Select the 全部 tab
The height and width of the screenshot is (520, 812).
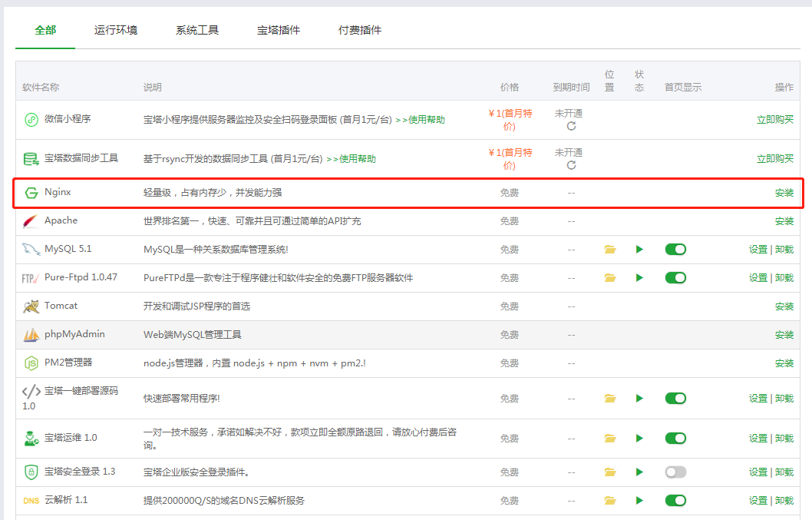(45, 31)
